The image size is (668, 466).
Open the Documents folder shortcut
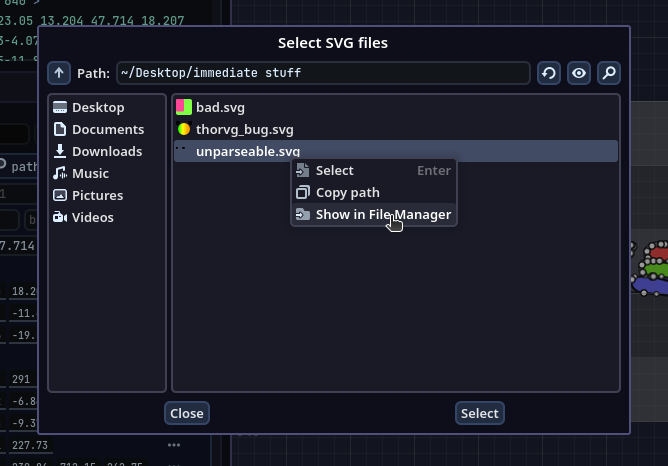[107, 129]
